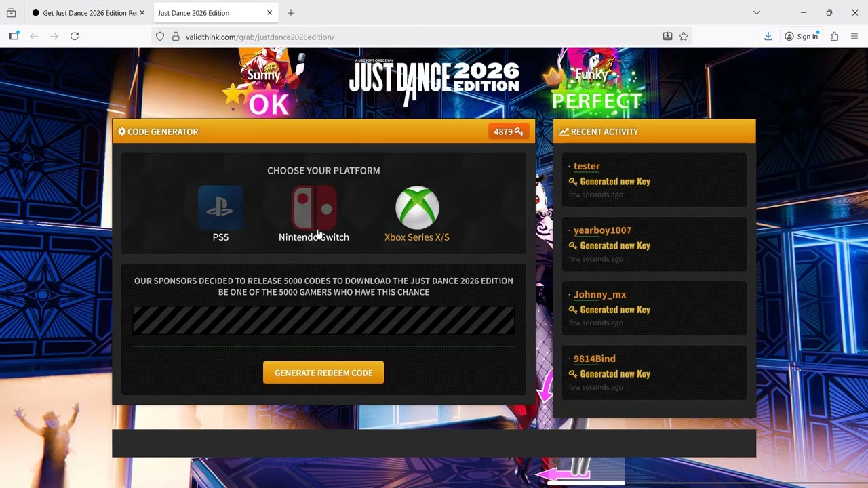The image size is (868, 488).
Task: Open the downloads panel
Action: 768,37
